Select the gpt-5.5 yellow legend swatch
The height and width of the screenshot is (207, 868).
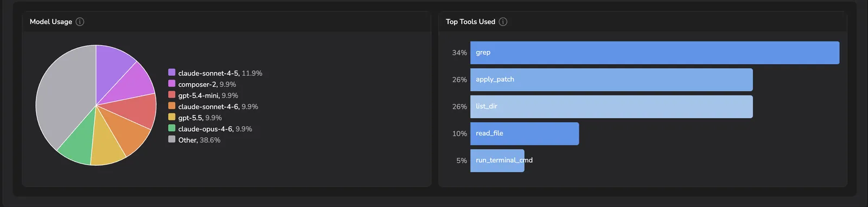tap(172, 117)
